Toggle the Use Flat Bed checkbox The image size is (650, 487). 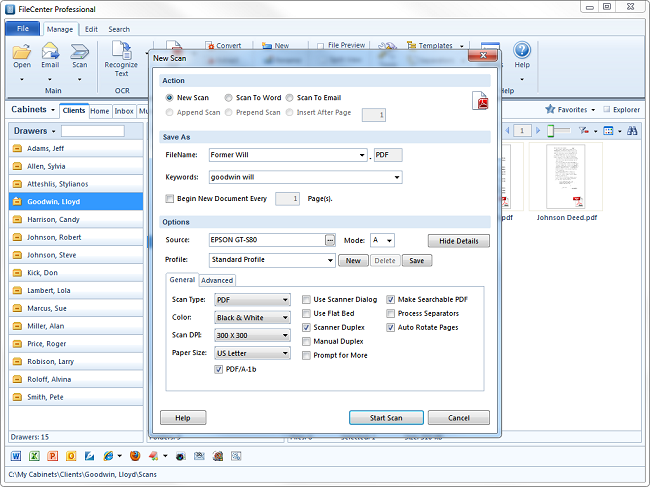pyautogui.click(x=306, y=313)
